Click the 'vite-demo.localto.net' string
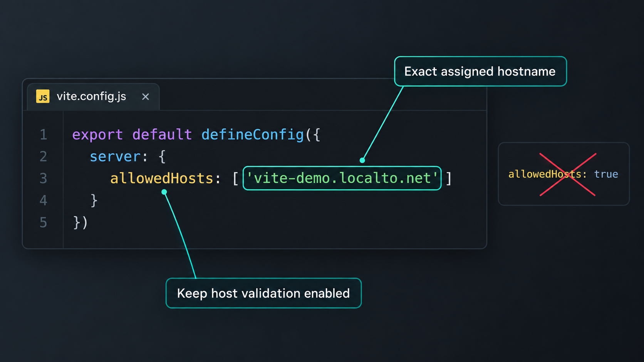Viewport: 644px width, 362px height. click(x=342, y=178)
